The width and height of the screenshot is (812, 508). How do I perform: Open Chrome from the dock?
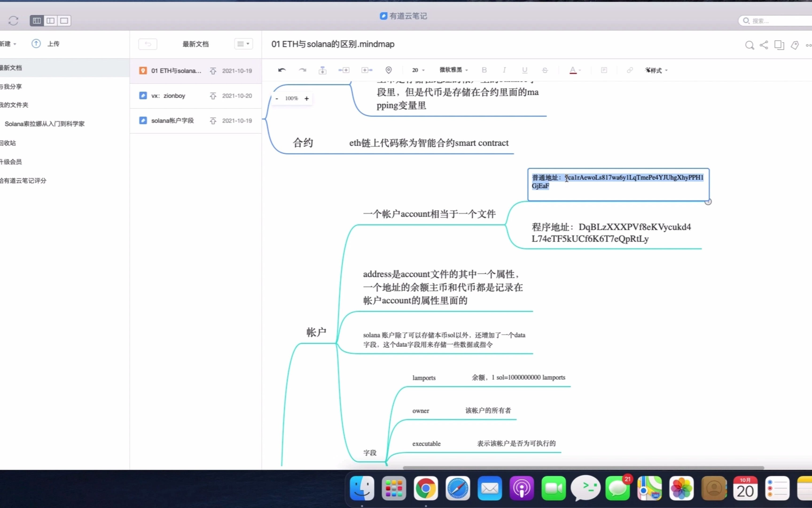[426, 488]
